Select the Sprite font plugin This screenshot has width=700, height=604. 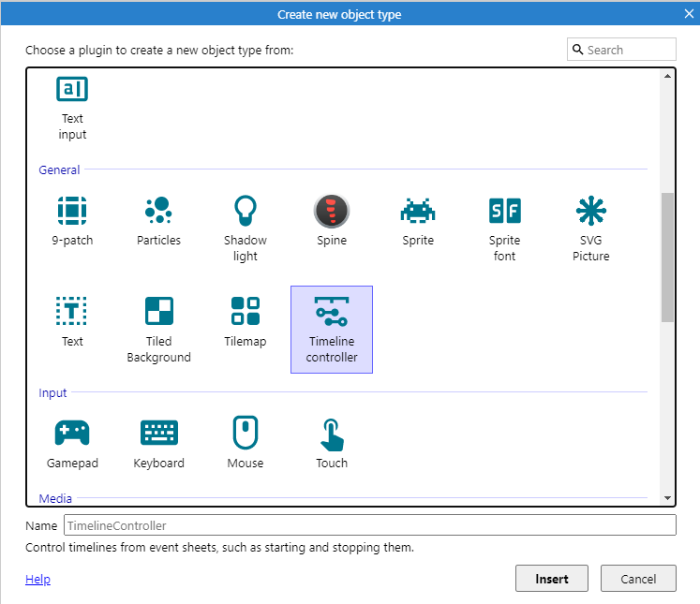(504, 212)
